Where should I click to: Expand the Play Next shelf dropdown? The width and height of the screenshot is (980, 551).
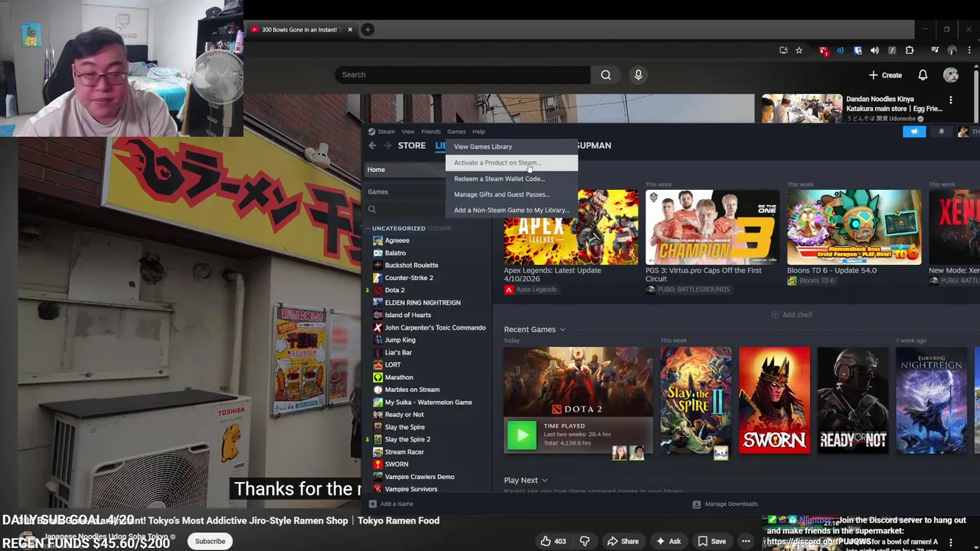point(544,481)
